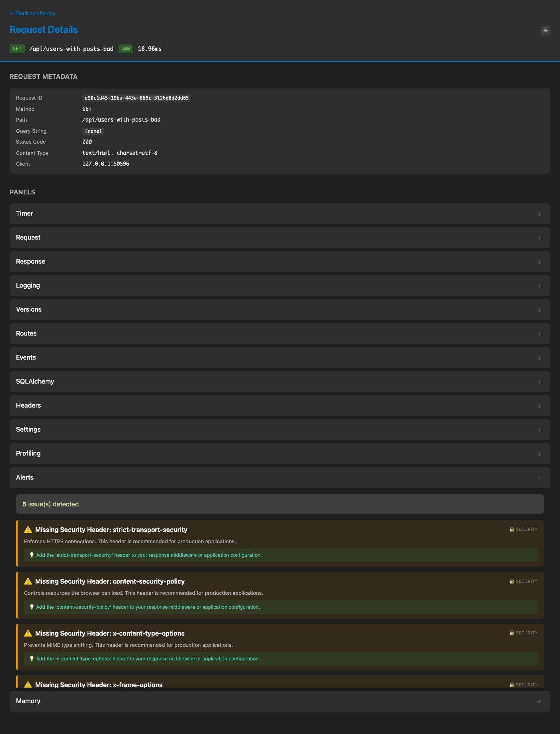Click the x-content-type-options fix suggestion

click(x=148, y=659)
